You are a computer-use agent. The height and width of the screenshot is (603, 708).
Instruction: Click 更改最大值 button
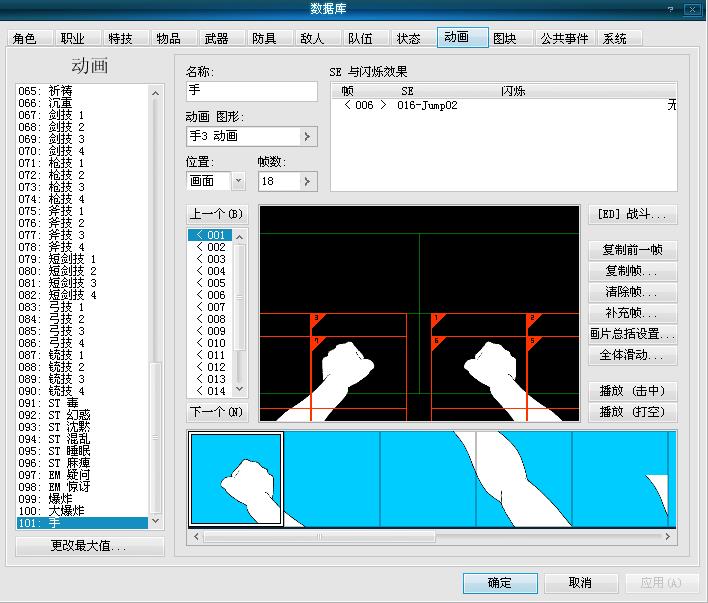click(89, 546)
